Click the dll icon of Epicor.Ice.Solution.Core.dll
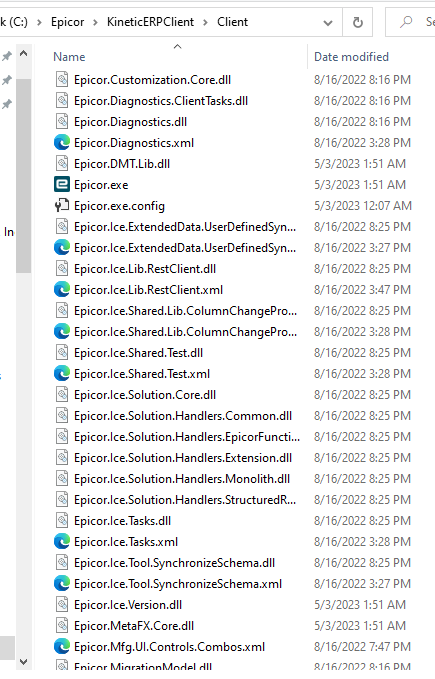The image size is (435, 679). (x=62, y=395)
